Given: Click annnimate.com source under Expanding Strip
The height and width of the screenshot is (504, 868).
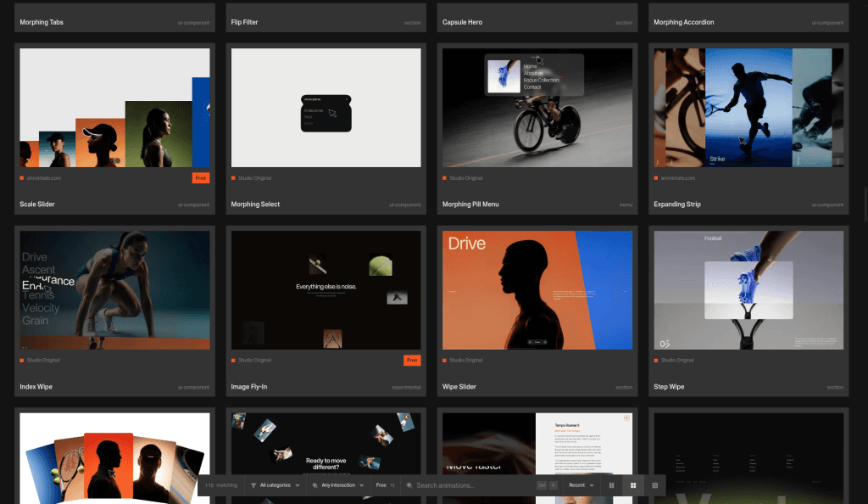Looking at the screenshot, I should click(678, 178).
